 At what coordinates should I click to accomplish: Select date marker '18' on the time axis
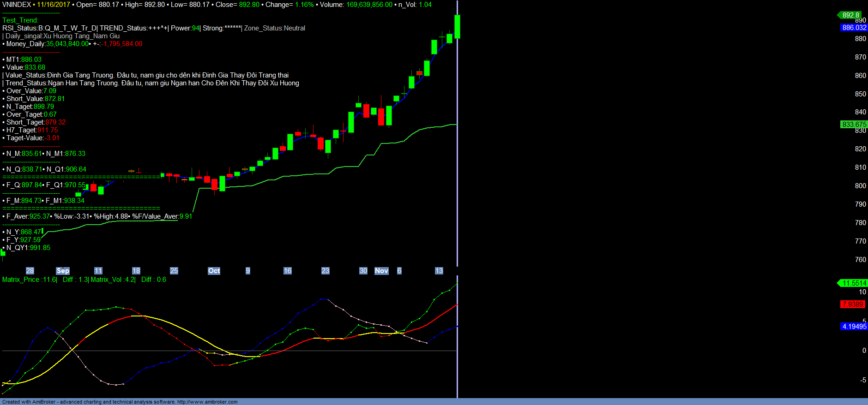pos(136,271)
